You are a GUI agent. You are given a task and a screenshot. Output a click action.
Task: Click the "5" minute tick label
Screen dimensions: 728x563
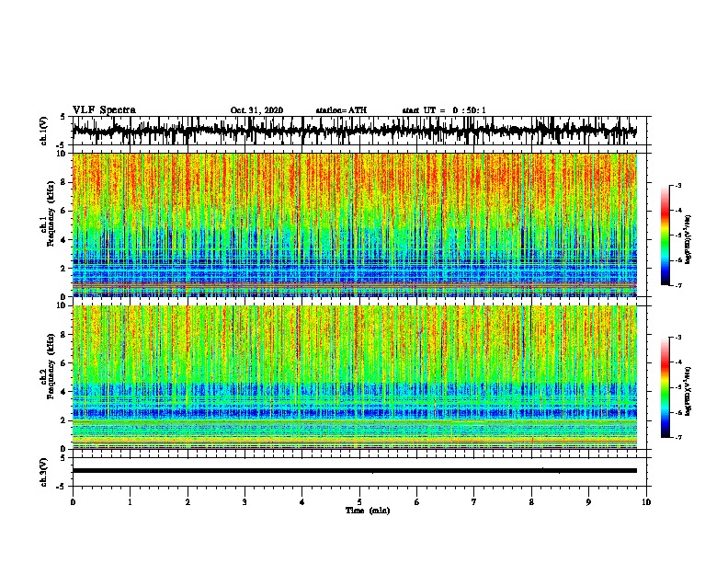359,502
